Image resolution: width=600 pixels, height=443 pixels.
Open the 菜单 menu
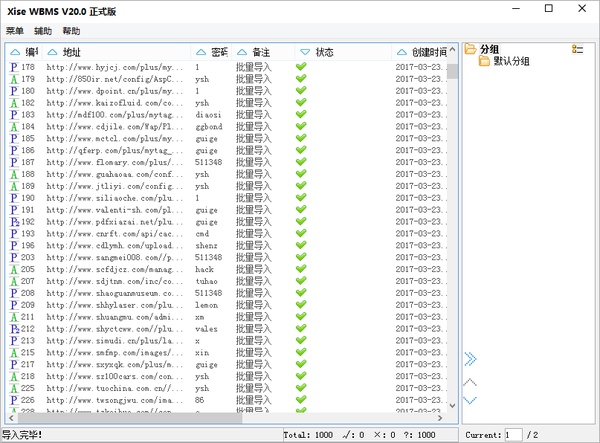[x=15, y=31]
